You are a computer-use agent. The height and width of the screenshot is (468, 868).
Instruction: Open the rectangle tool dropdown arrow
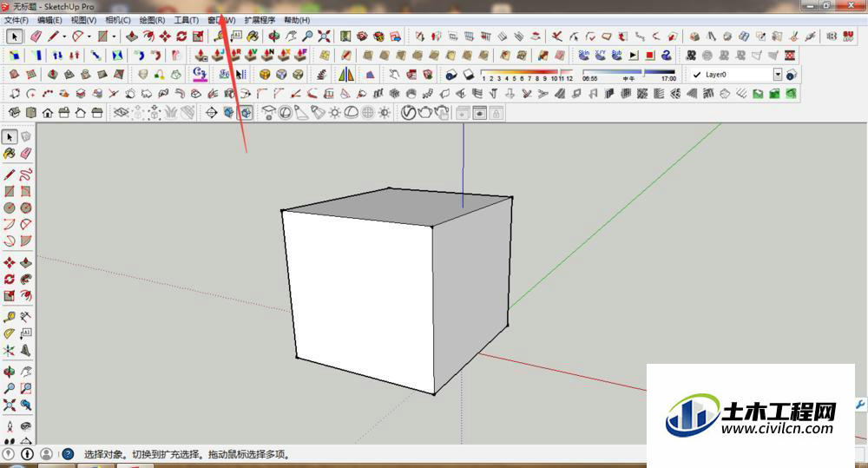coord(114,36)
